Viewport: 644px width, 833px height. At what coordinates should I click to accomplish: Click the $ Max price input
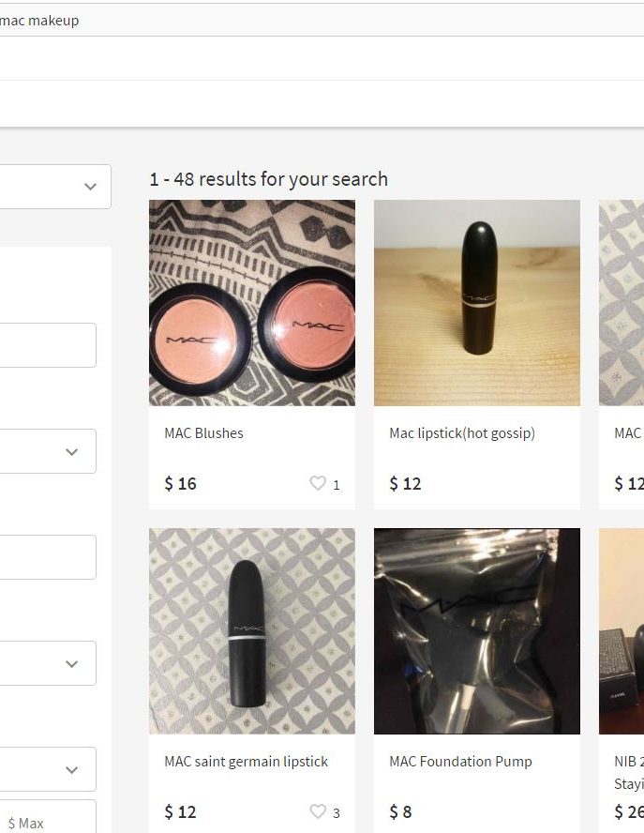[47, 820]
